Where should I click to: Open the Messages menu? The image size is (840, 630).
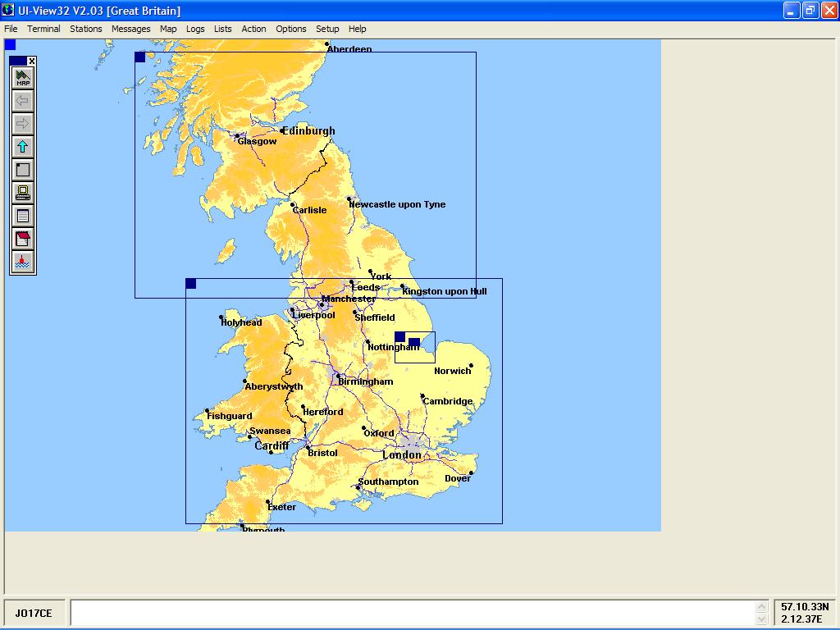pyautogui.click(x=130, y=29)
